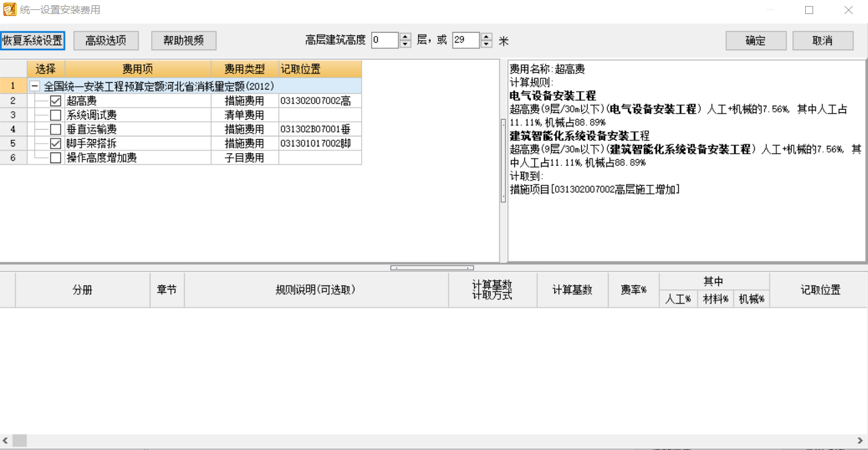Click the 费用类型 column header

coord(245,69)
